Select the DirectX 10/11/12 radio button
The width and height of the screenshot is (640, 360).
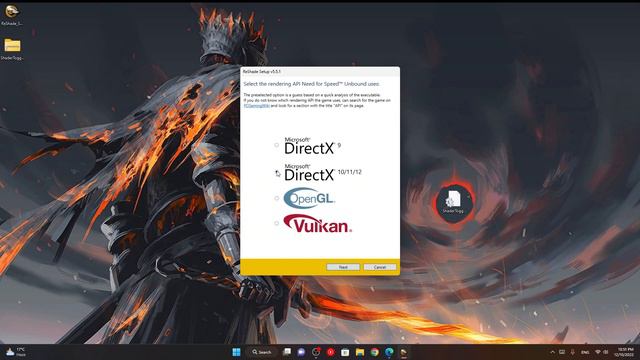[276, 172]
